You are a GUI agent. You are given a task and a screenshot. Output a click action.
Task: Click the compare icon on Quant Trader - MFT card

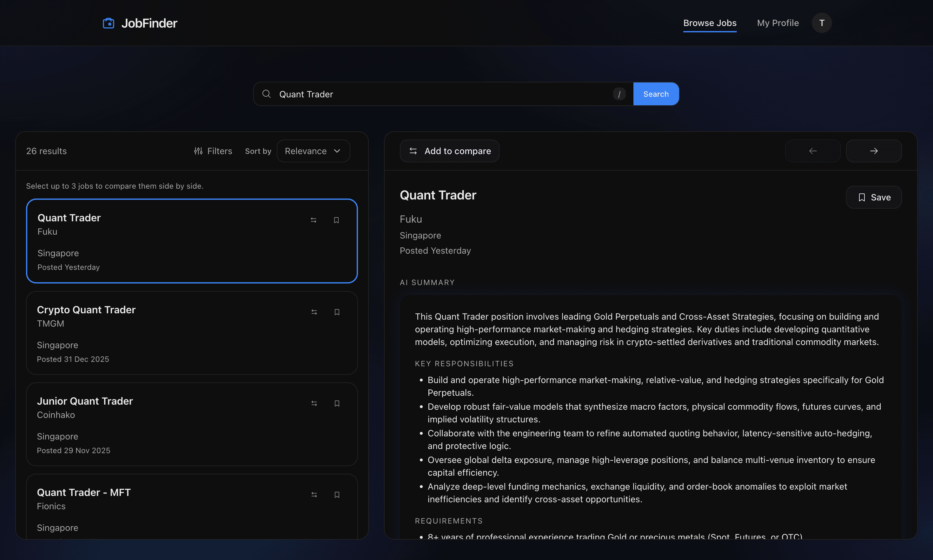[314, 494]
